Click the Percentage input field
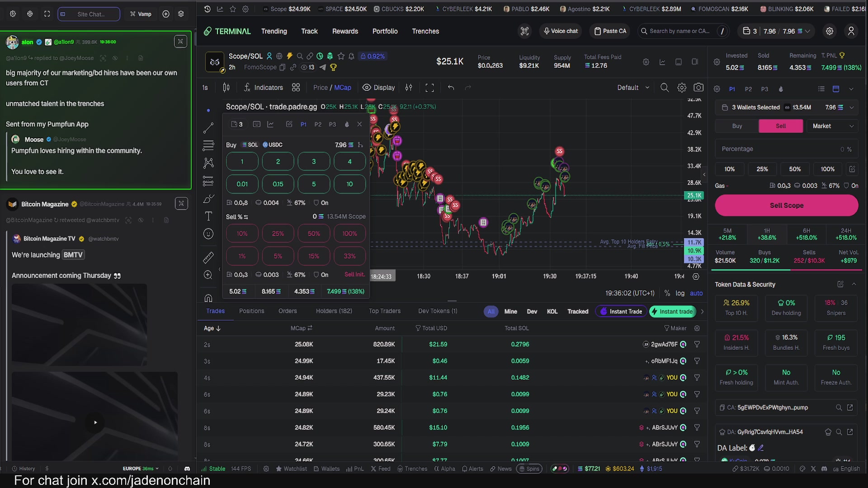 (786, 149)
